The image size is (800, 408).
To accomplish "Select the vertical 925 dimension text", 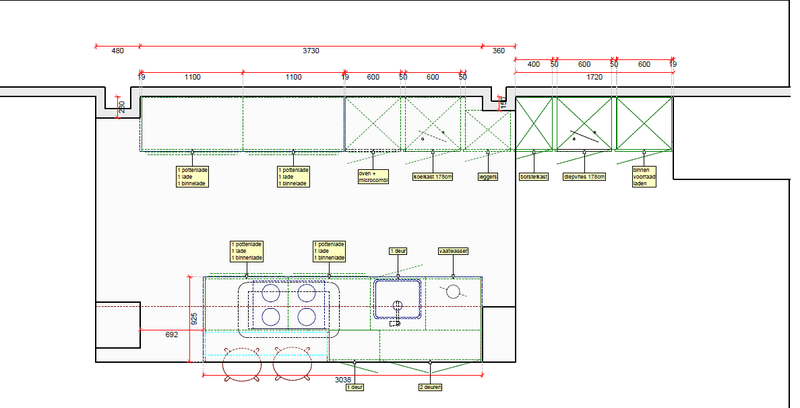I will pos(194,319).
